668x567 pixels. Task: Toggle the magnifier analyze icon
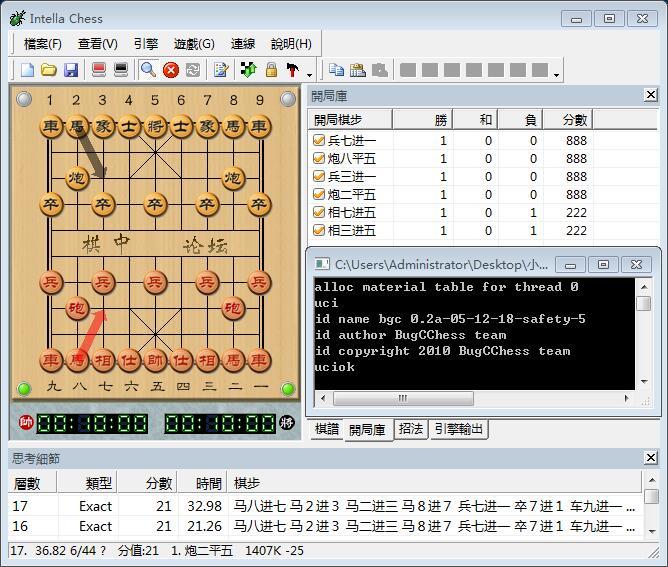click(x=148, y=69)
